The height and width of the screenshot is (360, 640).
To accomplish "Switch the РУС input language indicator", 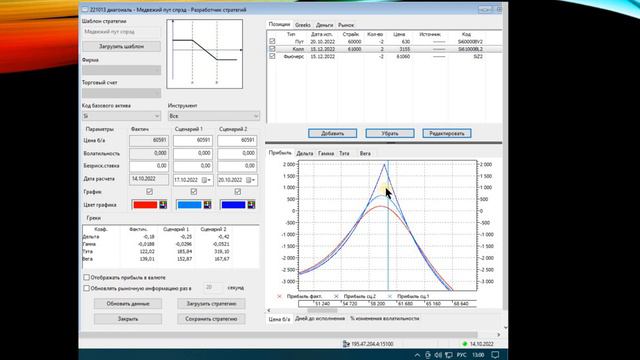I will 462,355.
